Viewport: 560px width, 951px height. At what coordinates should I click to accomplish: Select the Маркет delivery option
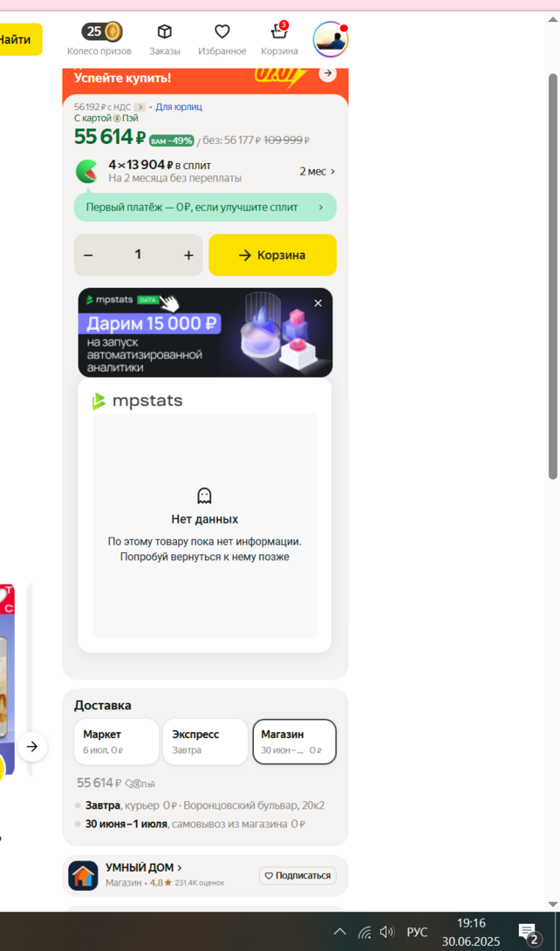116,741
